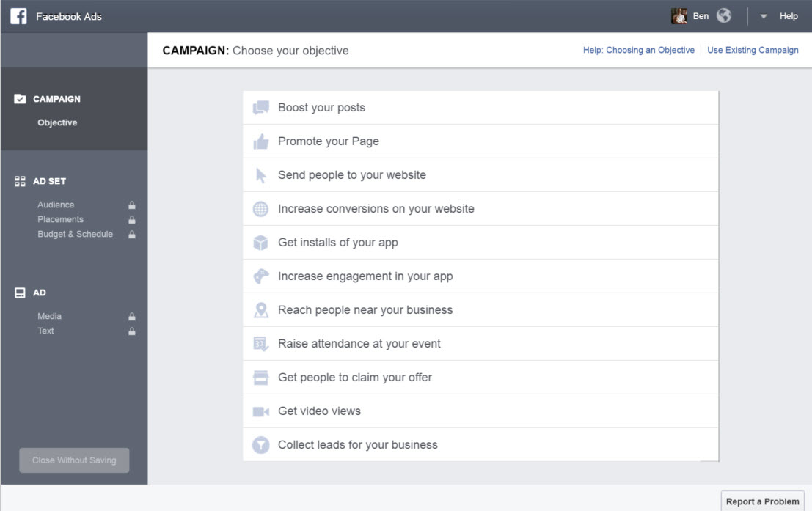
Task: Choose Collect leads for your business
Action: (x=480, y=444)
